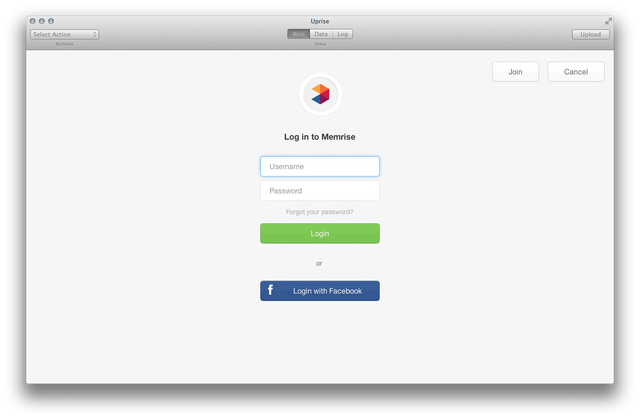Click the Upload button in the toolbar
The image size is (640, 420).
point(591,35)
